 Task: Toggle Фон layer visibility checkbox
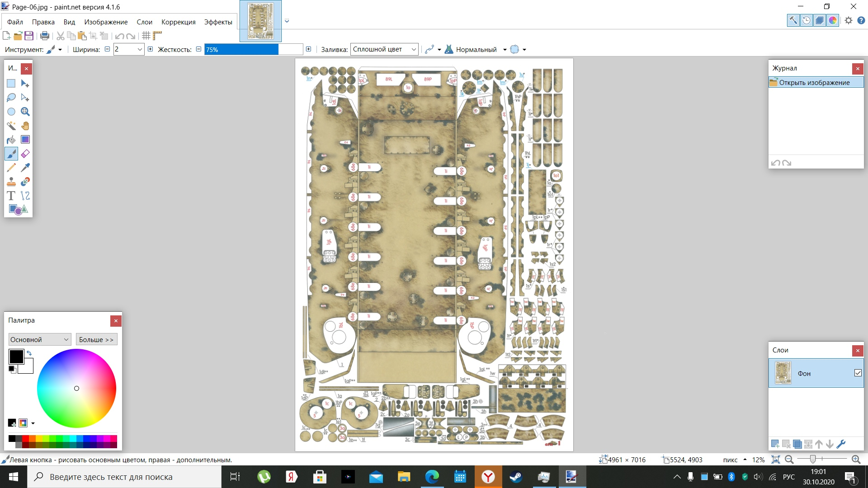[858, 373]
